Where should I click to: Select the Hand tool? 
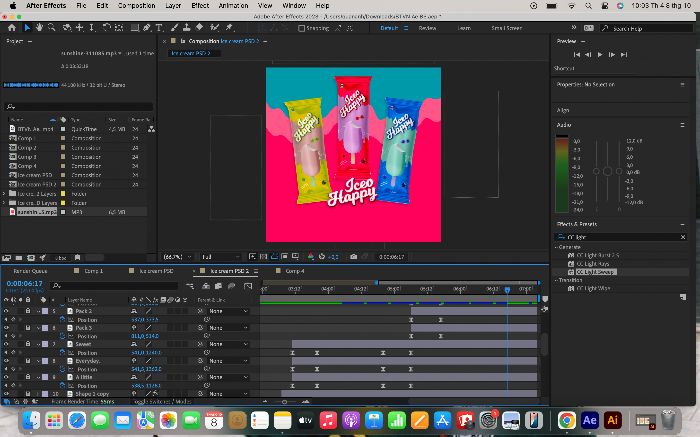39,28
